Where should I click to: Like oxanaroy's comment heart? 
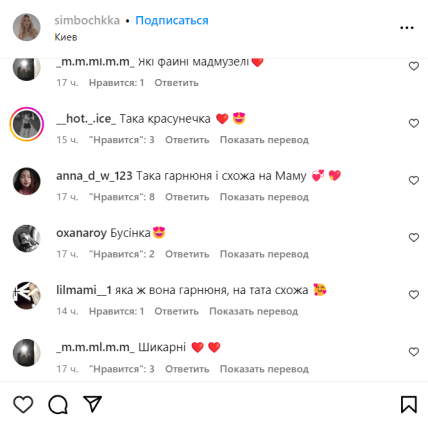coord(414,237)
